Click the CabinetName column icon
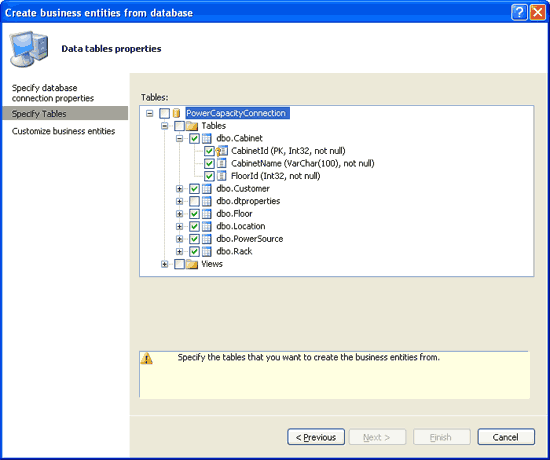 (x=221, y=164)
